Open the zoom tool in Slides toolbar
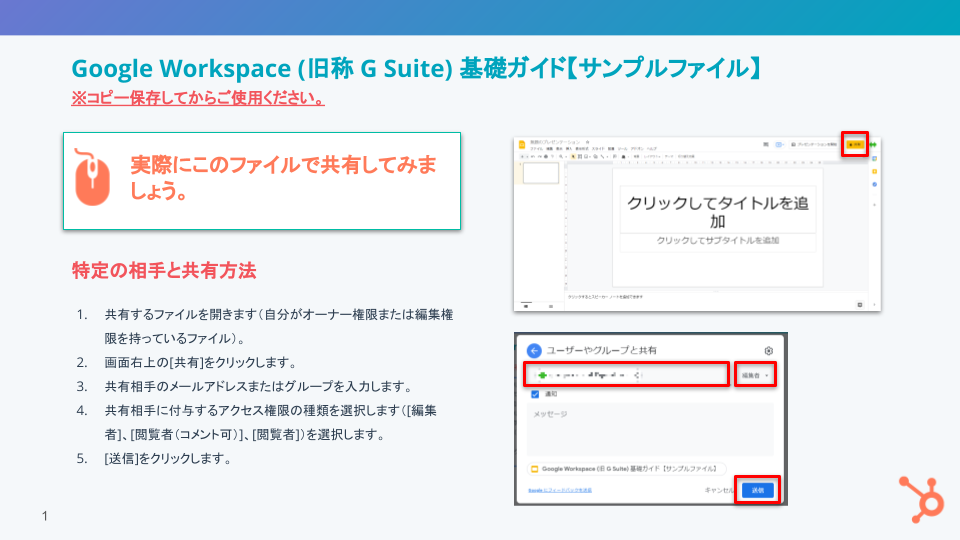 561,157
